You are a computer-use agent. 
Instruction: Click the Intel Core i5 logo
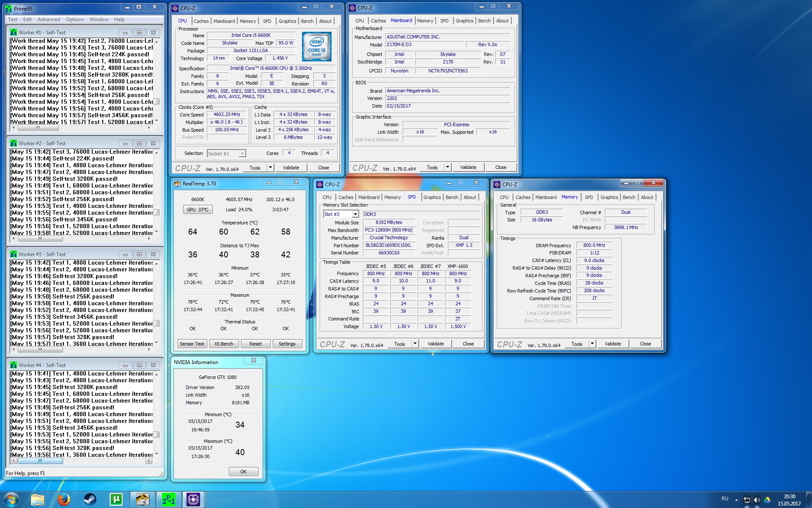tap(316, 47)
